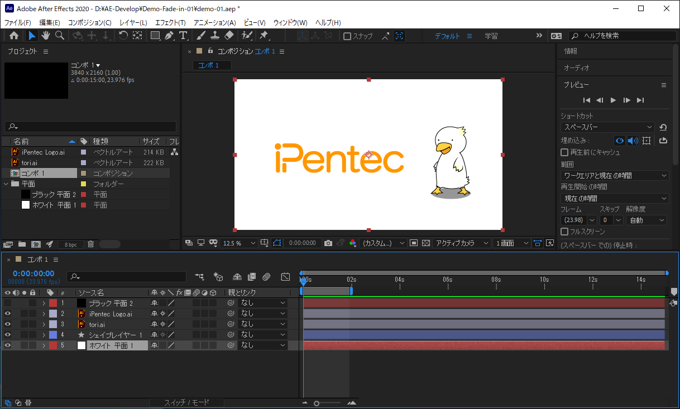Open the アニメーション(A) menu

[215, 23]
